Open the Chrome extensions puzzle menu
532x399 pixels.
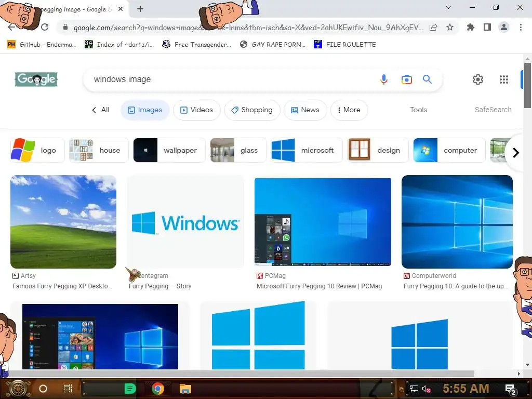point(470,27)
